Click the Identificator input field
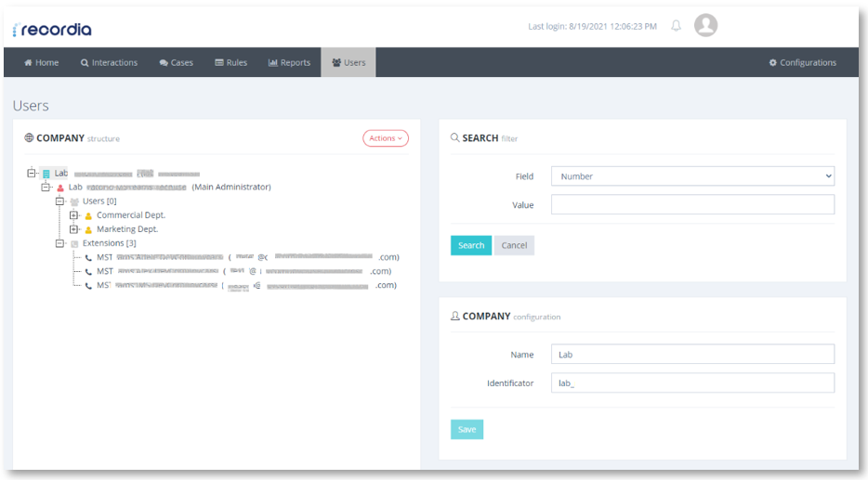Viewport: 868px width, 480px height. (692, 383)
